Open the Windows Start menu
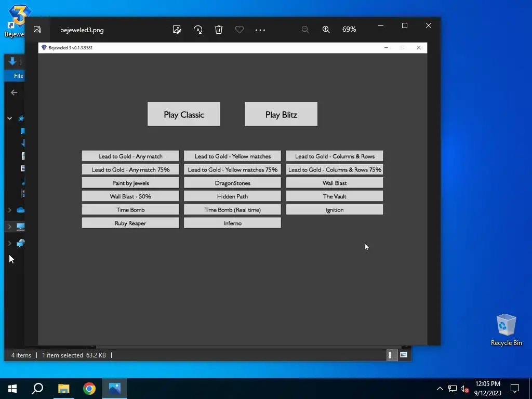 tap(12, 389)
